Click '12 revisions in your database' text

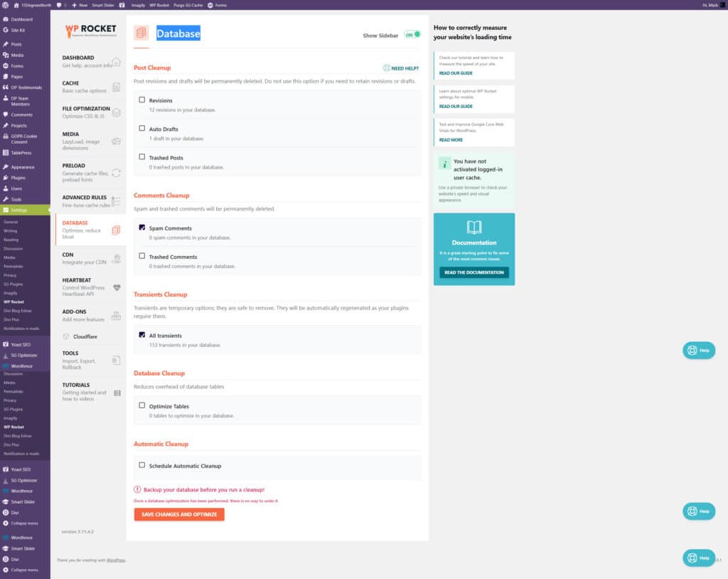click(183, 110)
